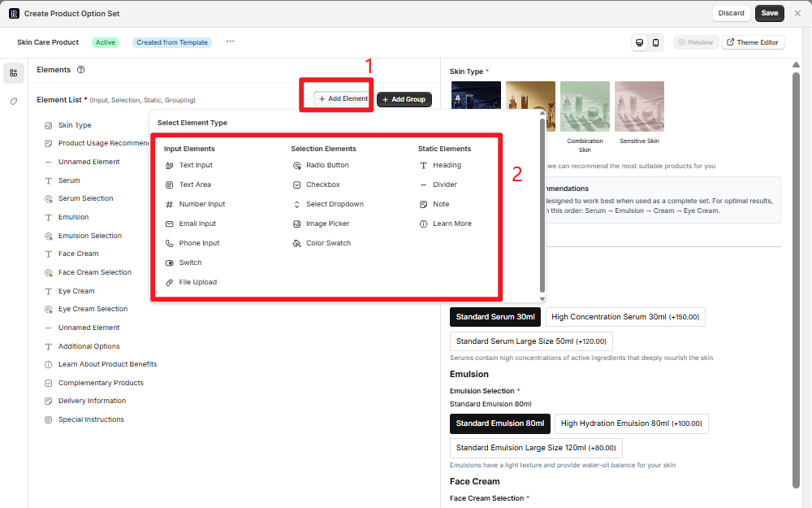Switch to mobile preview icon

tap(655, 42)
